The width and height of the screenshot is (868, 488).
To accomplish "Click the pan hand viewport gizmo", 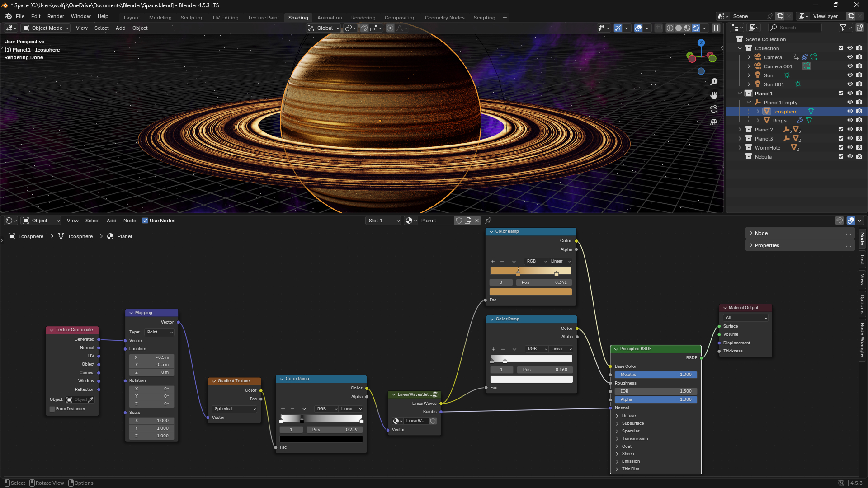I will coord(714,95).
